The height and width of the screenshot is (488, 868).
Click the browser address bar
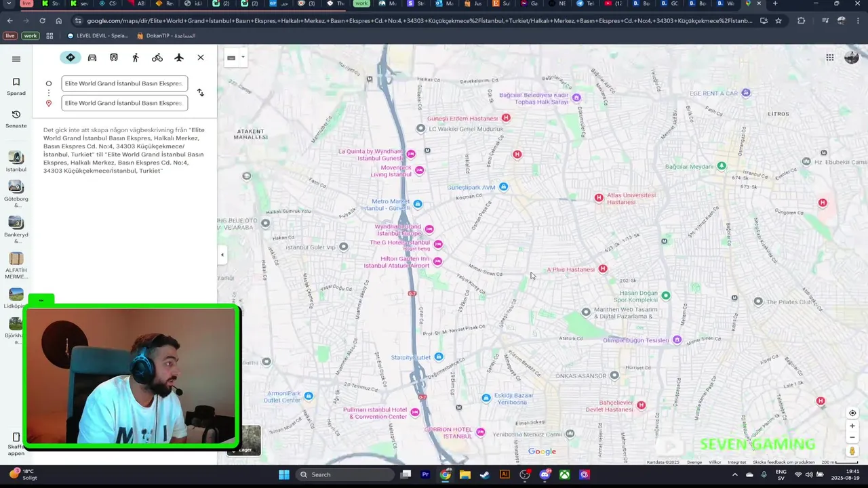419,21
